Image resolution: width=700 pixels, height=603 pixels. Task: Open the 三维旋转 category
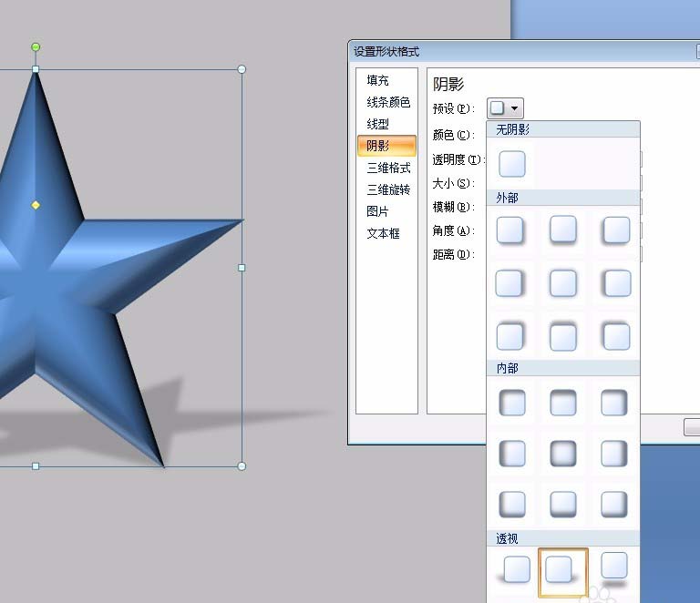coord(388,189)
